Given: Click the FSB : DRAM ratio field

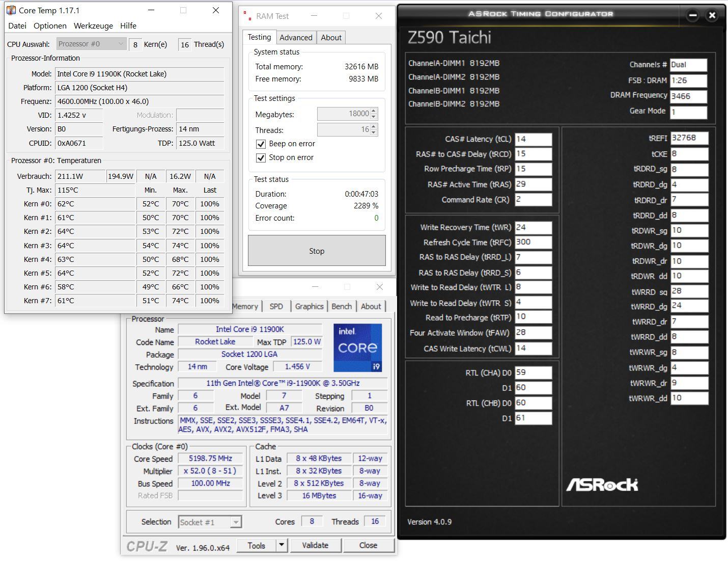Looking at the screenshot, I should coord(688,81).
